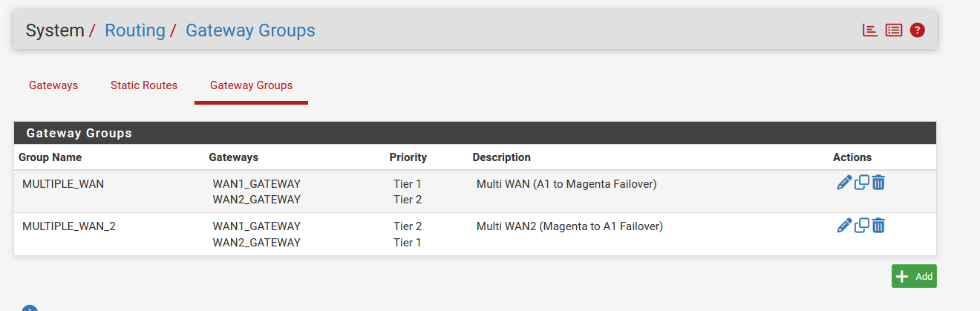Image resolution: width=980 pixels, height=311 pixels.
Task: Open the status graph icon in header
Action: click(x=869, y=30)
